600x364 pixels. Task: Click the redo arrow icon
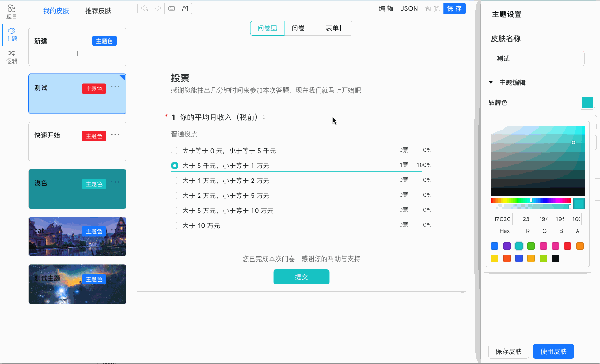pyautogui.click(x=157, y=8)
